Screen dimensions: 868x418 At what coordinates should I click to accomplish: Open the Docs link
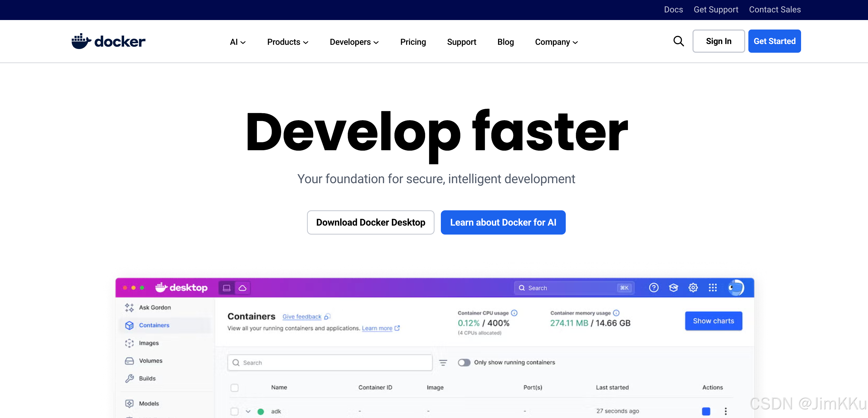(x=673, y=9)
